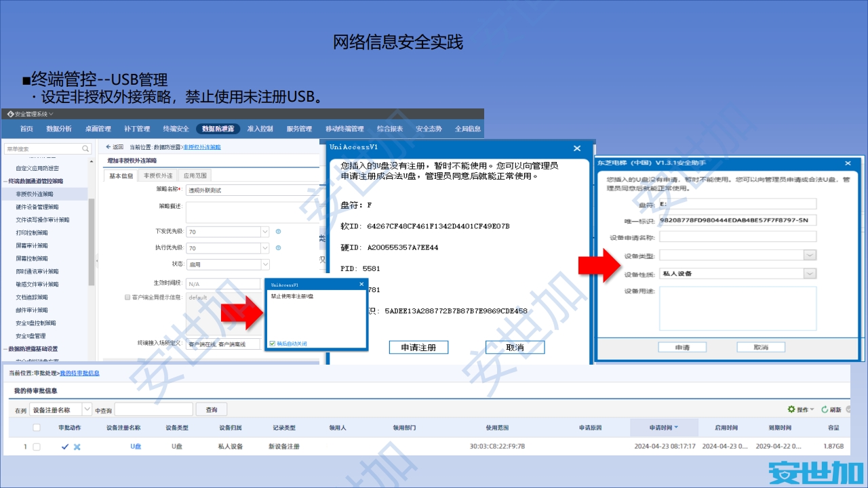Open the 设备性质 私人设备 dropdown
Screen dimensions: 868x488
tap(810, 274)
